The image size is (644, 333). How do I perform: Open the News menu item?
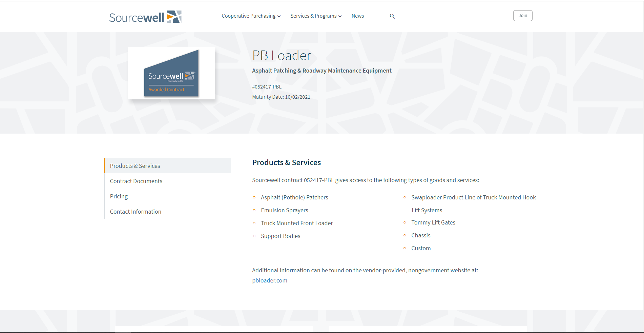click(357, 16)
